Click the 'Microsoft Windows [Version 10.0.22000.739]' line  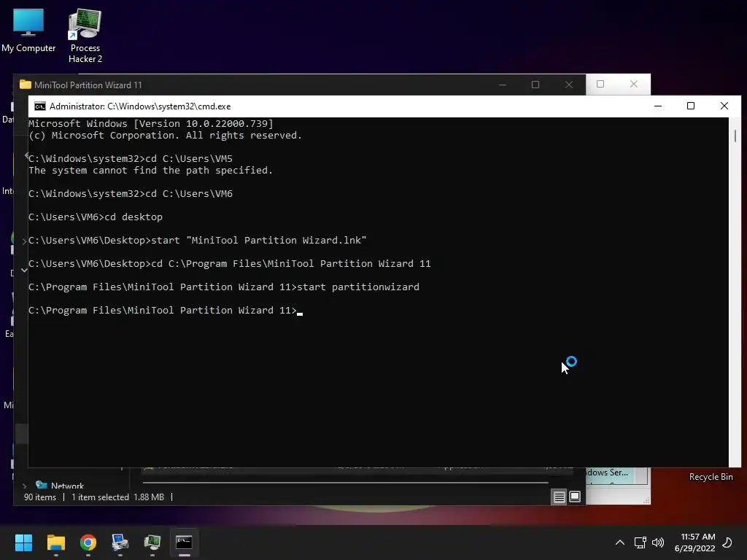coord(151,123)
